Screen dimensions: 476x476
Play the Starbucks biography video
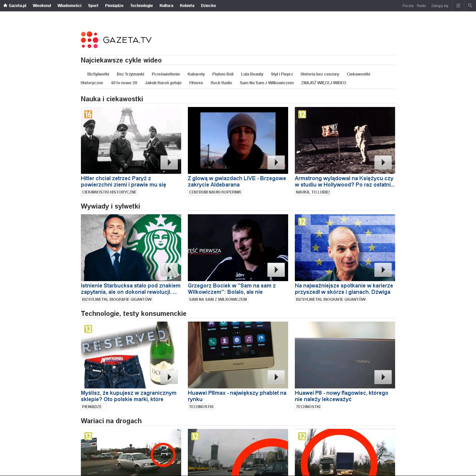click(x=169, y=270)
